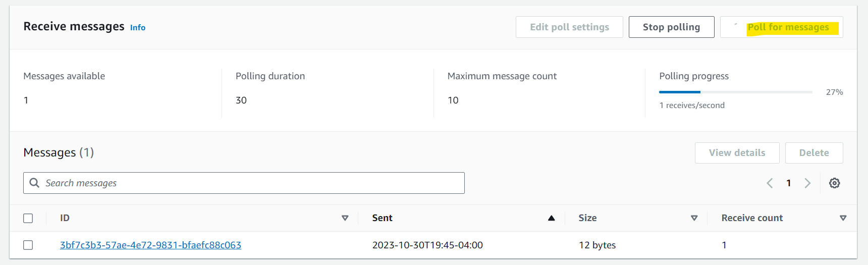
Task: Click the Delete button
Action: point(814,152)
